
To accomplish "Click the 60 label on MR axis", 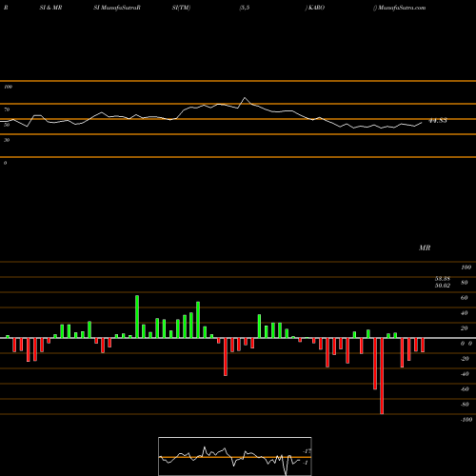I will click(x=464, y=298).
